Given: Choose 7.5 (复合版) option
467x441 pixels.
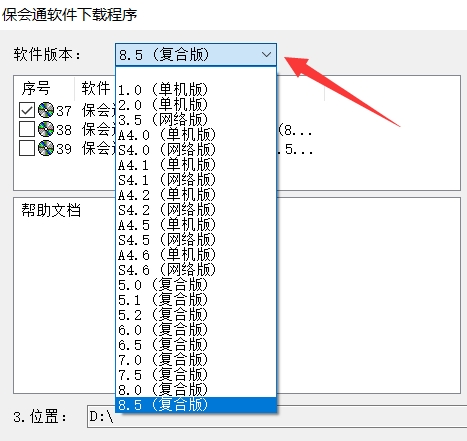Looking at the screenshot, I should [x=196, y=374].
